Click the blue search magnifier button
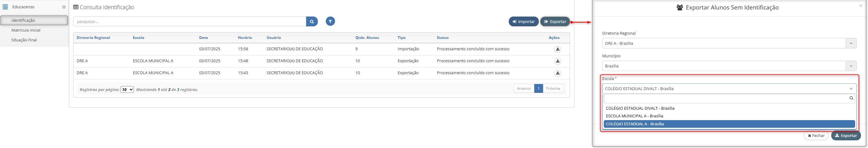Image resolution: width=868 pixels, height=148 pixels. [x=312, y=21]
